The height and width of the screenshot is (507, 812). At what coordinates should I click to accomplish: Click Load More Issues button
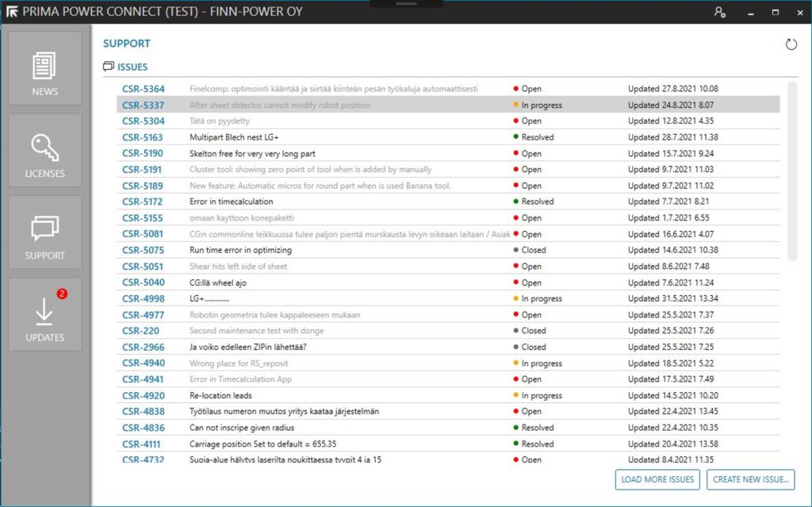coord(657,479)
